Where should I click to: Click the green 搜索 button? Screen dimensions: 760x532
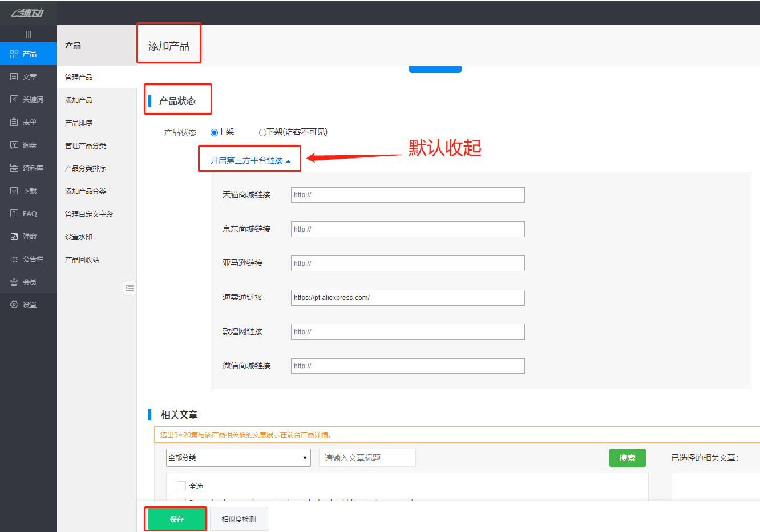pyautogui.click(x=627, y=458)
